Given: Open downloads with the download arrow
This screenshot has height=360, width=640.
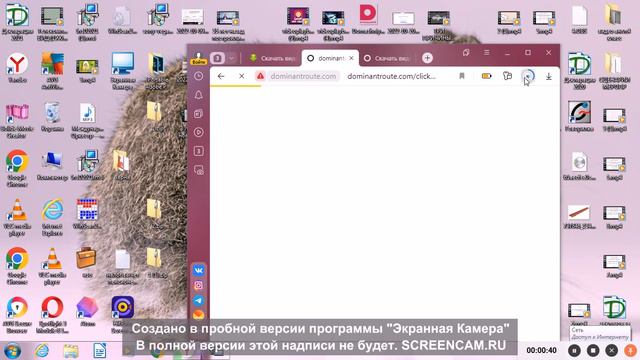Looking at the screenshot, I should point(549,76).
